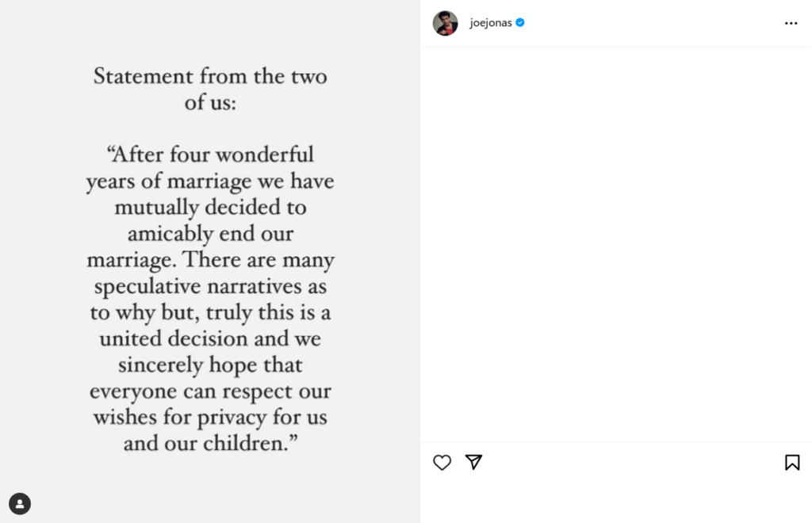
Task: Share the post via paper plane icon
Action: [x=473, y=462]
